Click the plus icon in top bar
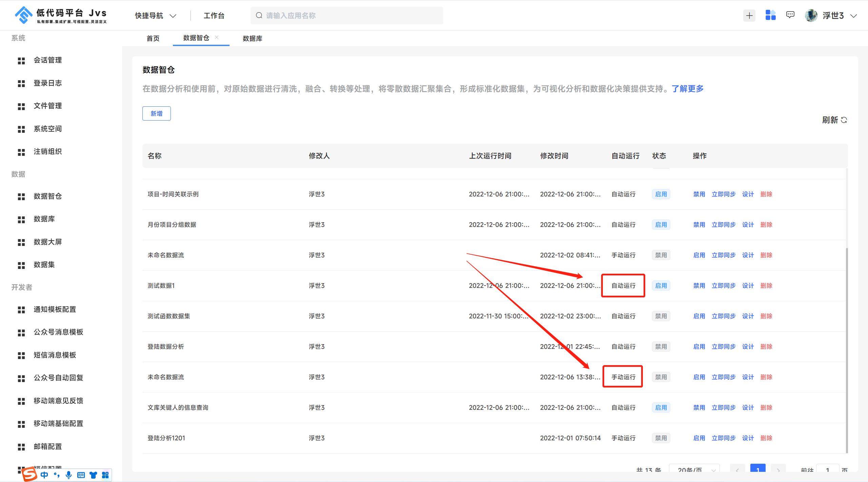 (749, 16)
